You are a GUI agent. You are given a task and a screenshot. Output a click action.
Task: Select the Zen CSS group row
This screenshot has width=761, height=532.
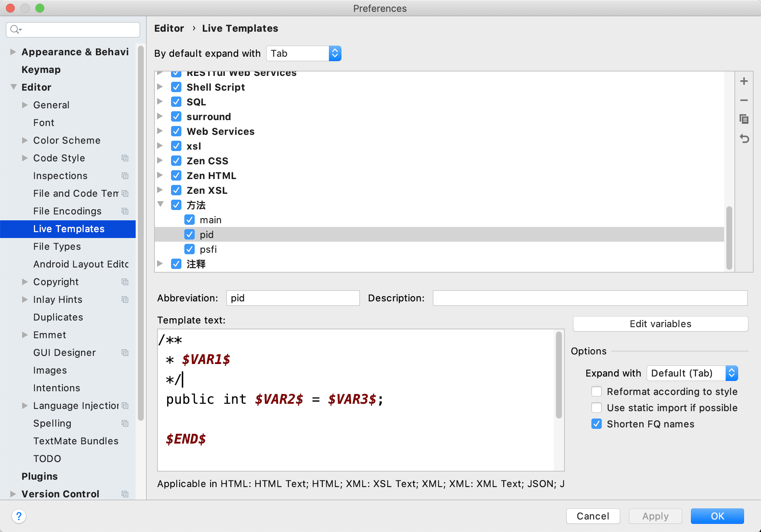pyautogui.click(x=439, y=161)
